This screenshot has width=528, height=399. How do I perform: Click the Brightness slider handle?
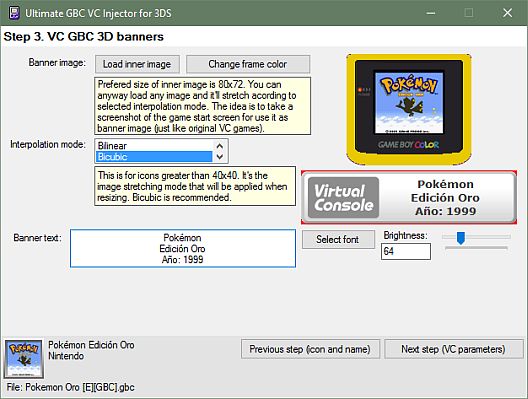[461, 238]
